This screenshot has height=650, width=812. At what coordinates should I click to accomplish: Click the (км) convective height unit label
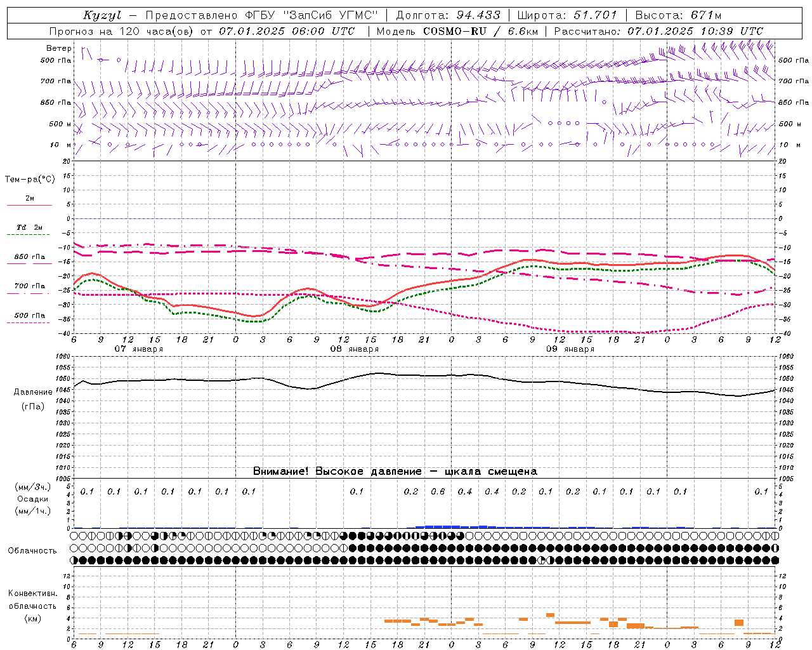pos(32,618)
